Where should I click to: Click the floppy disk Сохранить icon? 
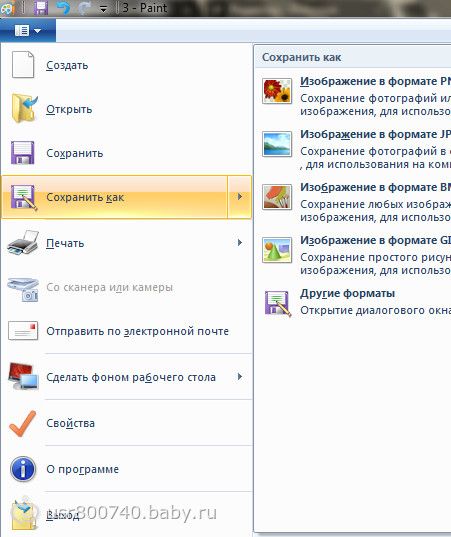[23, 153]
